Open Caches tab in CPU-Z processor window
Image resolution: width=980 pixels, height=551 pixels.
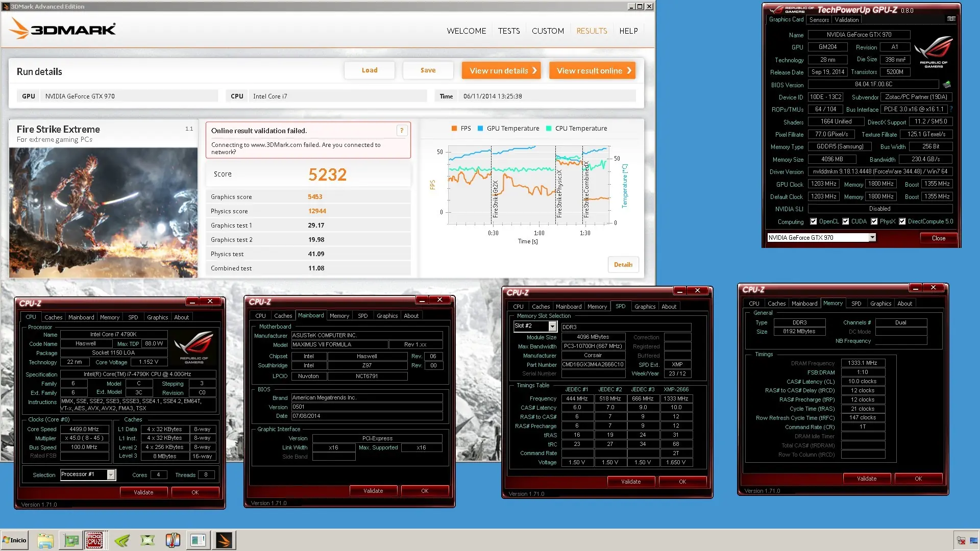pos(53,317)
